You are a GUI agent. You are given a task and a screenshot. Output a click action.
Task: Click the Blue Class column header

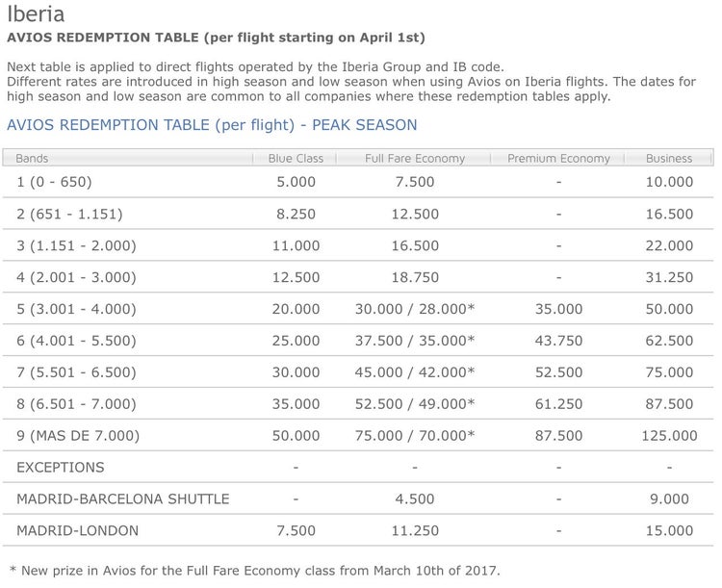click(296, 159)
